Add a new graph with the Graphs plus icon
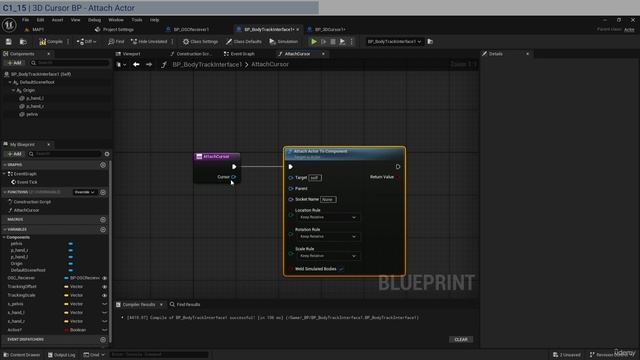 click(x=103, y=165)
